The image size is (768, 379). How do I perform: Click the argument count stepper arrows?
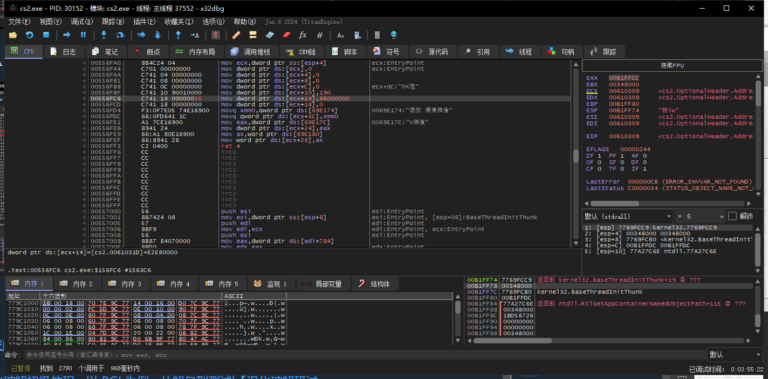(721, 216)
